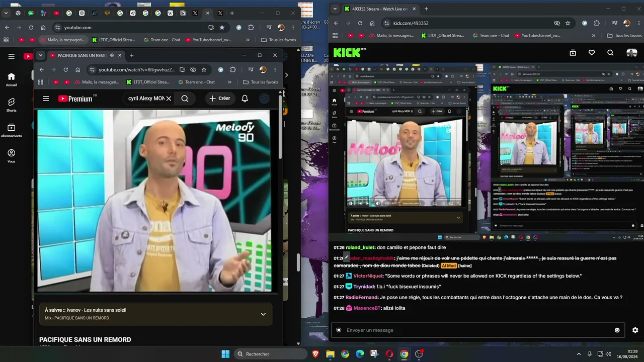Open the YouTube Premium guide hamburger menu

point(46,99)
